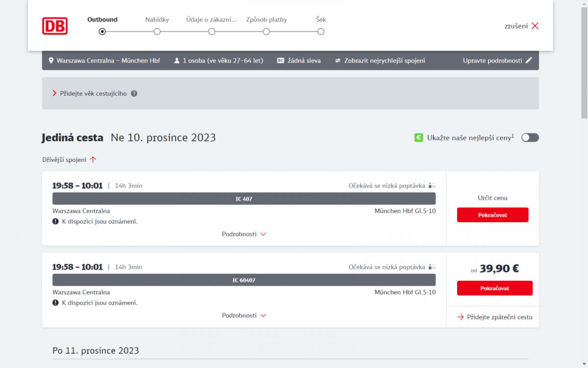Click the help question mark icon

click(134, 93)
